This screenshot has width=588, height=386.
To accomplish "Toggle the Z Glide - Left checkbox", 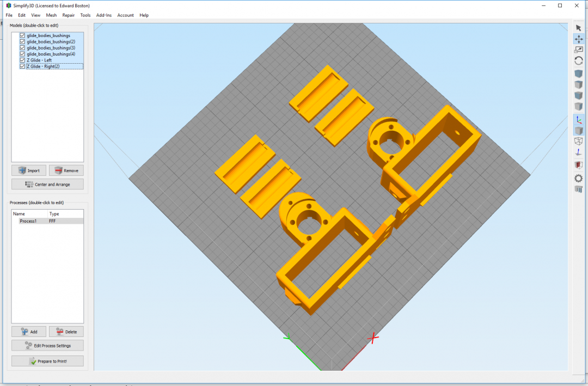I will coord(22,60).
